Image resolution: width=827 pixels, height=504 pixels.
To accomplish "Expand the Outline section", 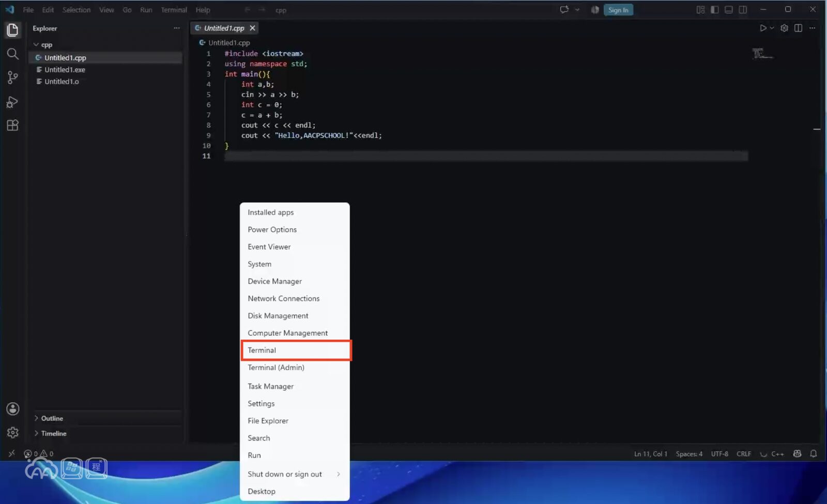I will 106,418.
